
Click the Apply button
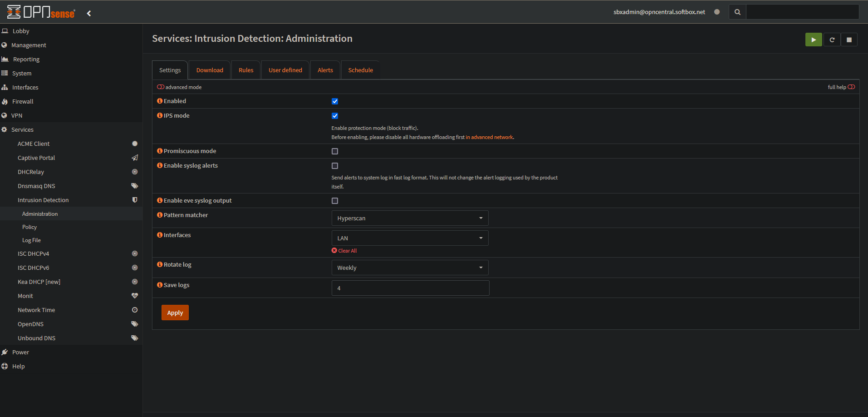pos(175,313)
